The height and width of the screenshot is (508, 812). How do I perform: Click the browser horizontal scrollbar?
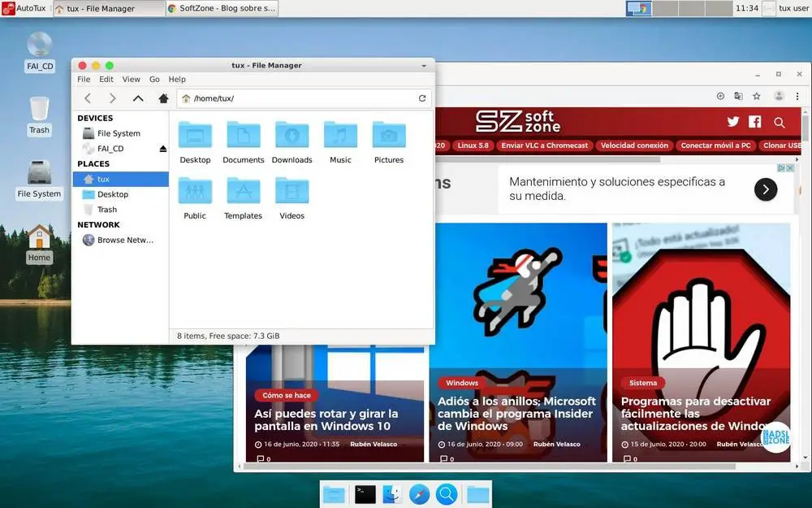pos(490,467)
